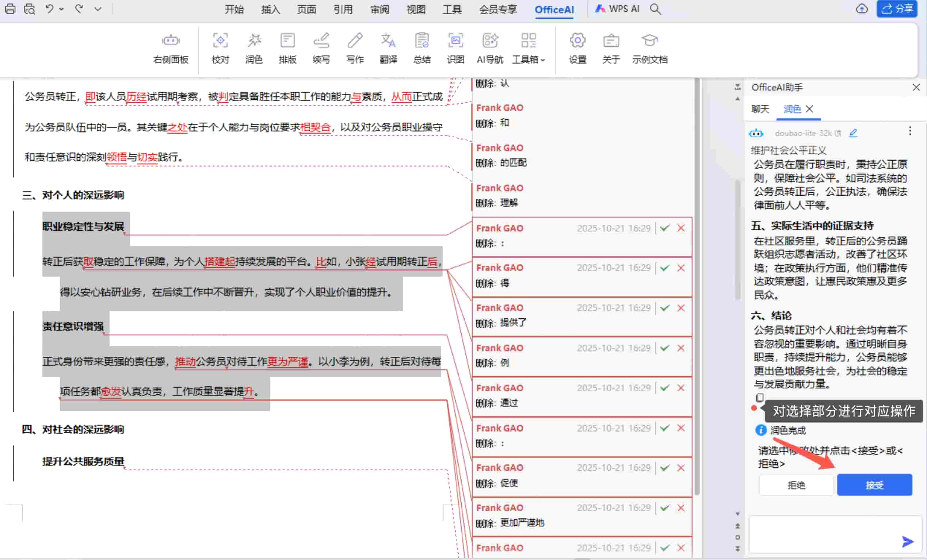The width and height of the screenshot is (927, 560).
Task: Switch to the 审阅 ribbon tab
Action: click(379, 9)
